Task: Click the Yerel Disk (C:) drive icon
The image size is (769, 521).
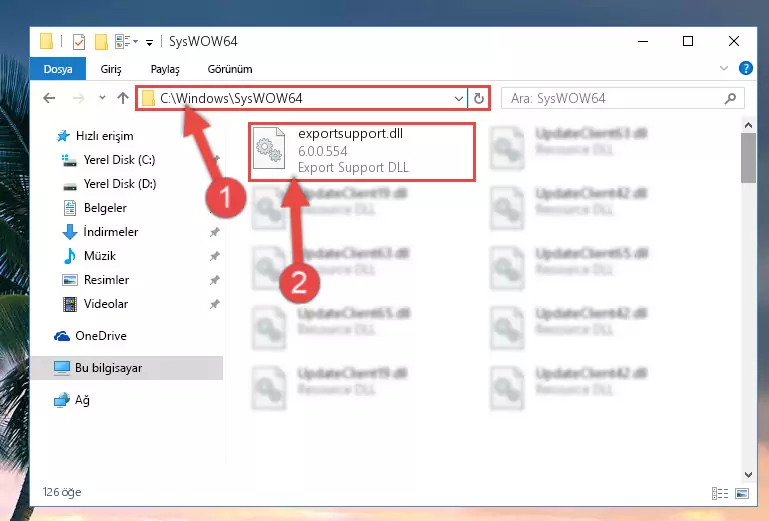Action: click(69, 160)
